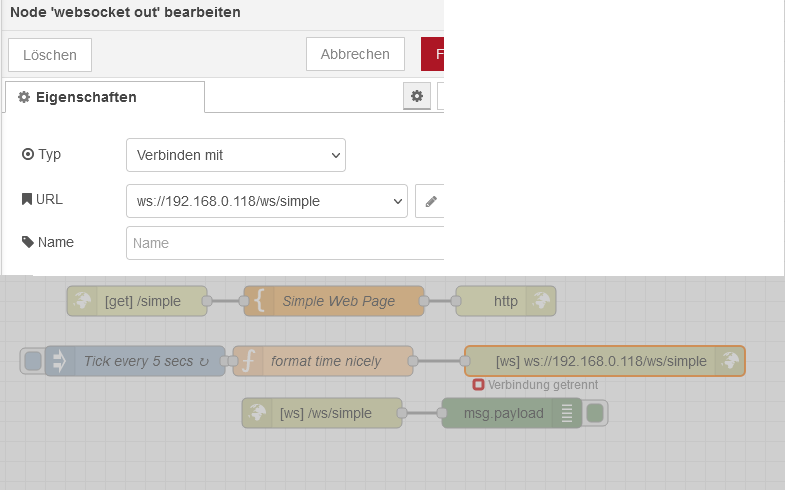Click the Löschen button

point(50,54)
